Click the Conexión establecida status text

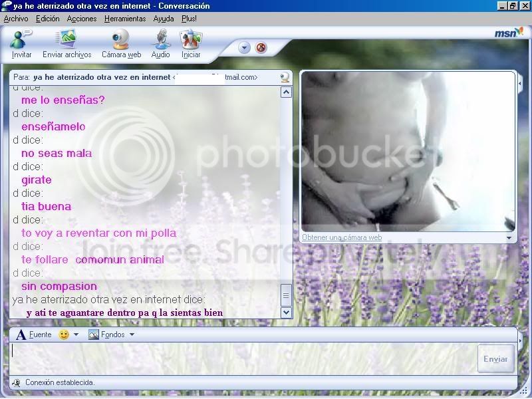pos(60,382)
